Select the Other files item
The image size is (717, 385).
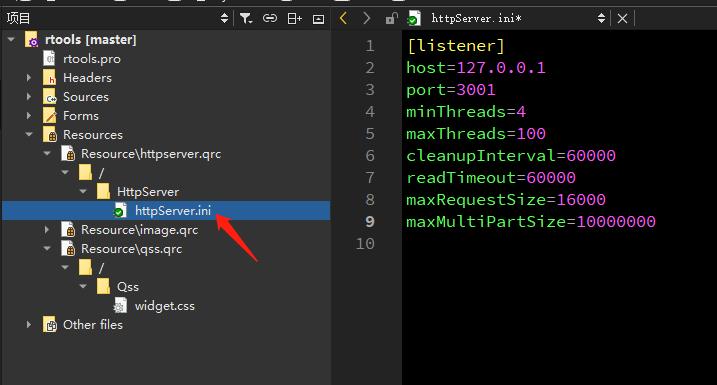tap(93, 325)
